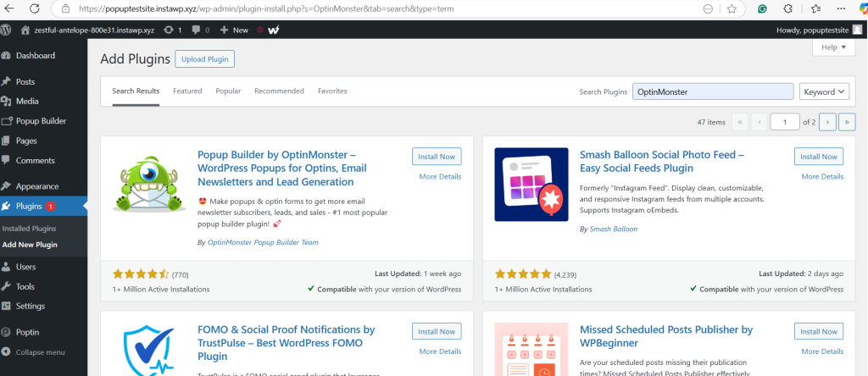Image resolution: width=868 pixels, height=376 pixels.
Task: Switch to the Featured tab
Action: pos(187,91)
